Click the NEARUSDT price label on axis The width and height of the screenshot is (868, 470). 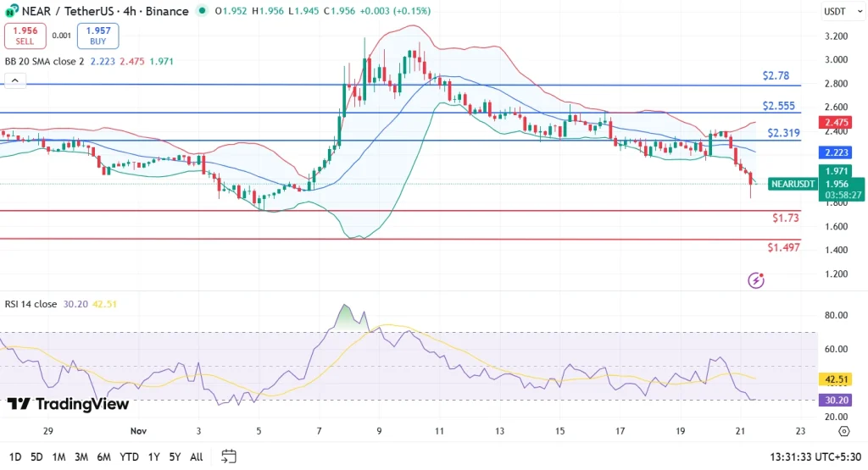pos(793,184)
